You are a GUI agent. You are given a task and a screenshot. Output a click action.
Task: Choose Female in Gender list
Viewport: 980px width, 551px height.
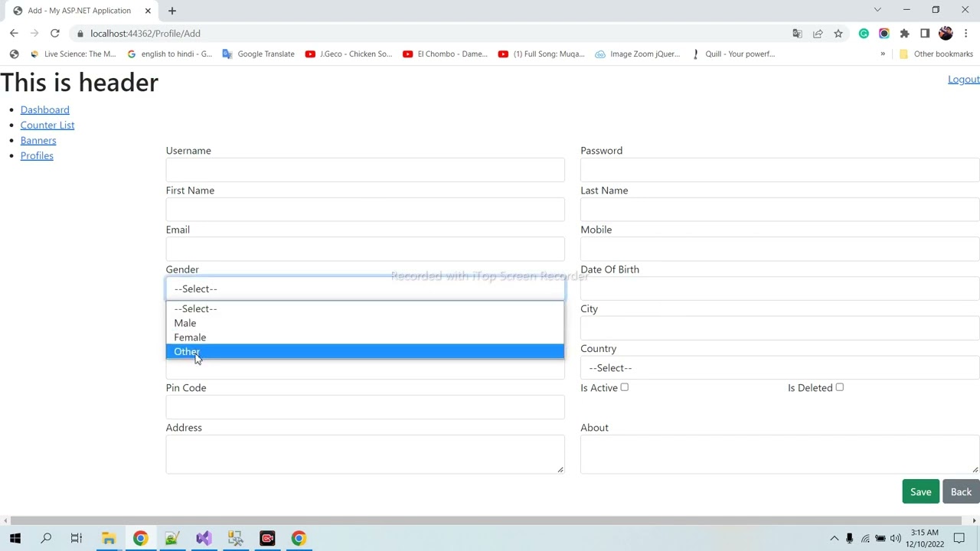(x=365, y=337)
